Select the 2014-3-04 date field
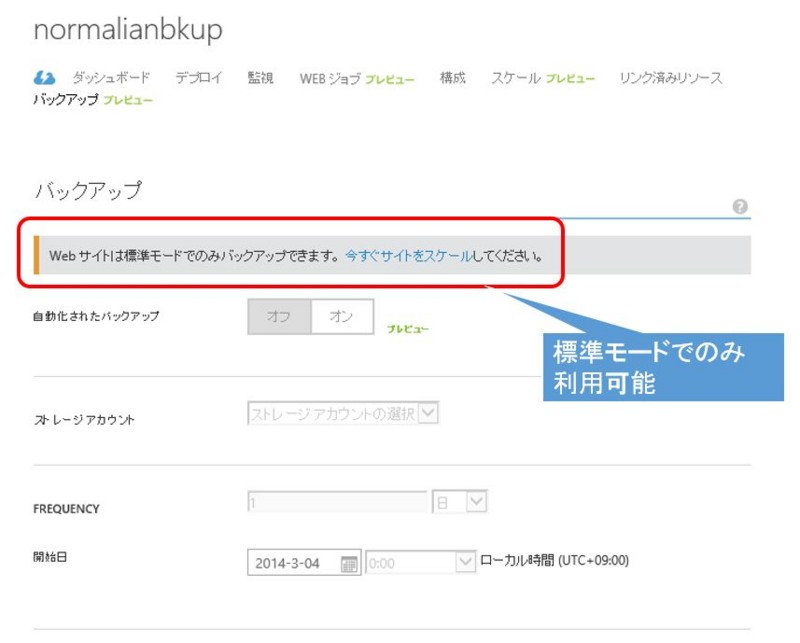Image resolution: width=800 pixels, height=643 pixels. coord(290,561)
